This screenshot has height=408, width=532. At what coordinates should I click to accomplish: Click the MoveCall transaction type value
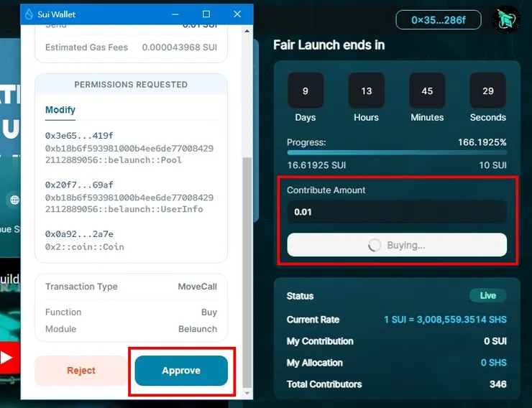coord(198,287)
